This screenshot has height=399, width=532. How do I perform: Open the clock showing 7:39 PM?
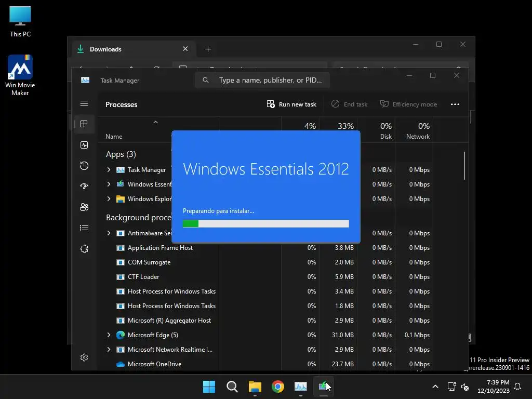[x=494, y=387]
